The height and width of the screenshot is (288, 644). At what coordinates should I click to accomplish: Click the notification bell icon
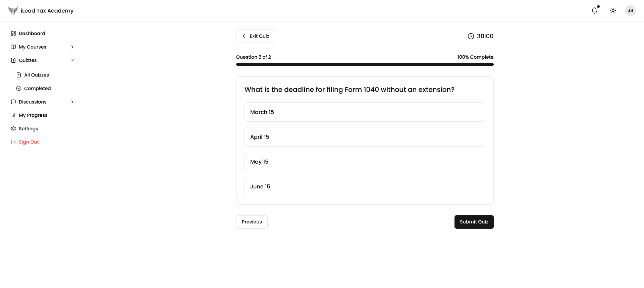point(594,11)
